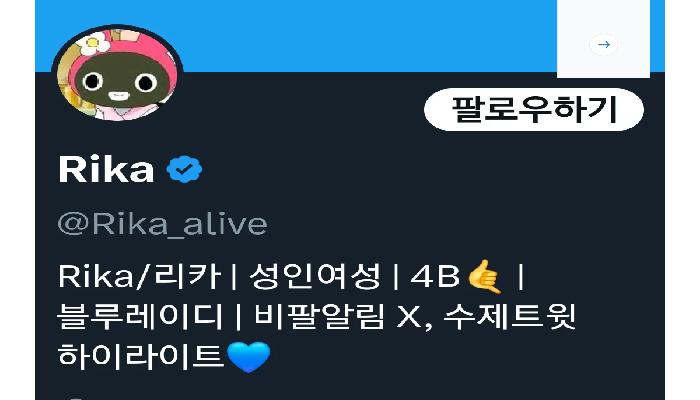Open Rika's round profile avatar picture
This screenshot has width=700, height=400.
(117, 74)
